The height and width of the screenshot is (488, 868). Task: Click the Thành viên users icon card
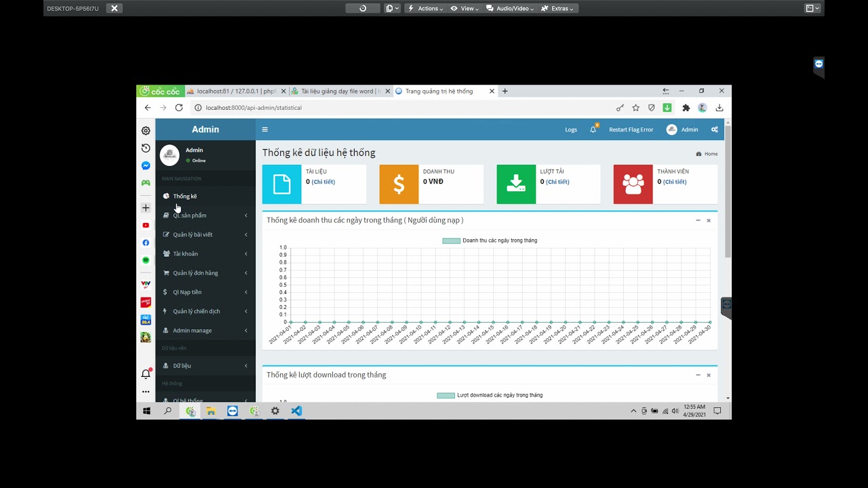click(x=633, y=184)
